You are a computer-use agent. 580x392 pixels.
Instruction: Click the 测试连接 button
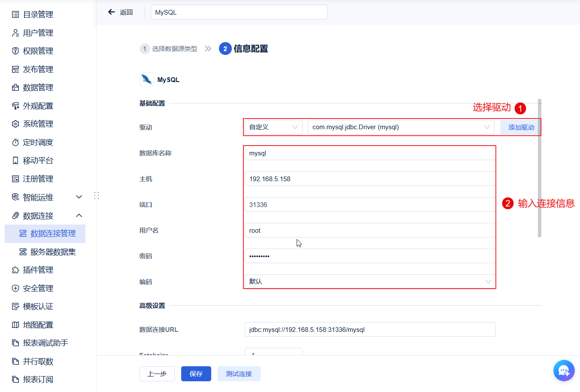pos(239,374)
